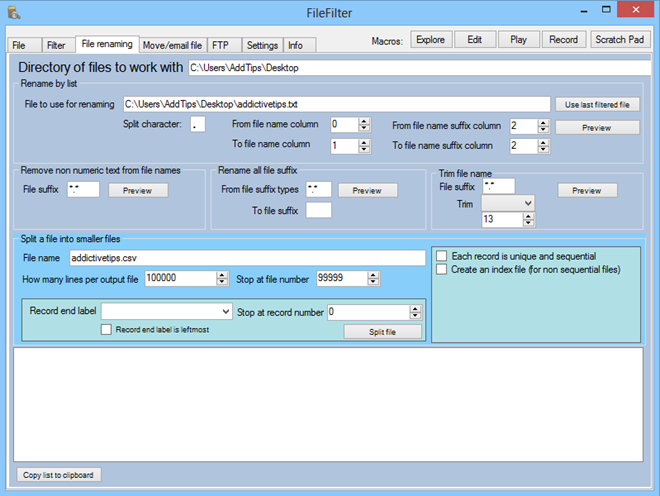
Task: Click Use last filtered file button
Action: pos(598,104)
